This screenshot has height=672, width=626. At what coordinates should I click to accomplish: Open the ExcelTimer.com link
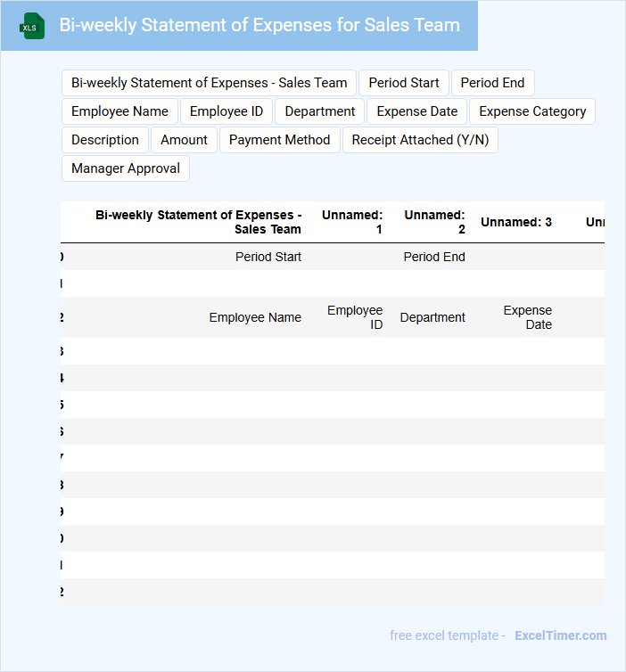[560, 635]
